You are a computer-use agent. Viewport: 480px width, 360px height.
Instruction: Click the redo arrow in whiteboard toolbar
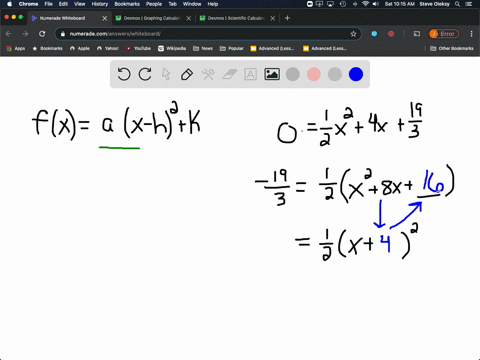[145, 74]
